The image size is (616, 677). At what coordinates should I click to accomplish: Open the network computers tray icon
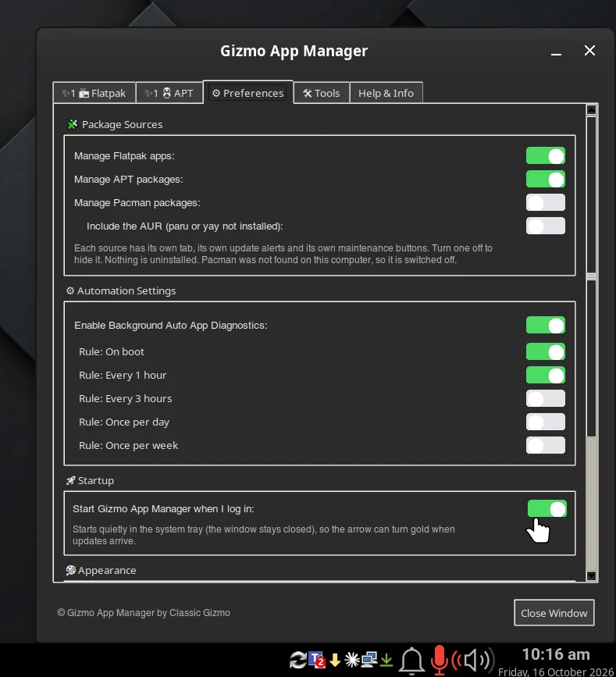pyautogui.click(x=369, y=659)
